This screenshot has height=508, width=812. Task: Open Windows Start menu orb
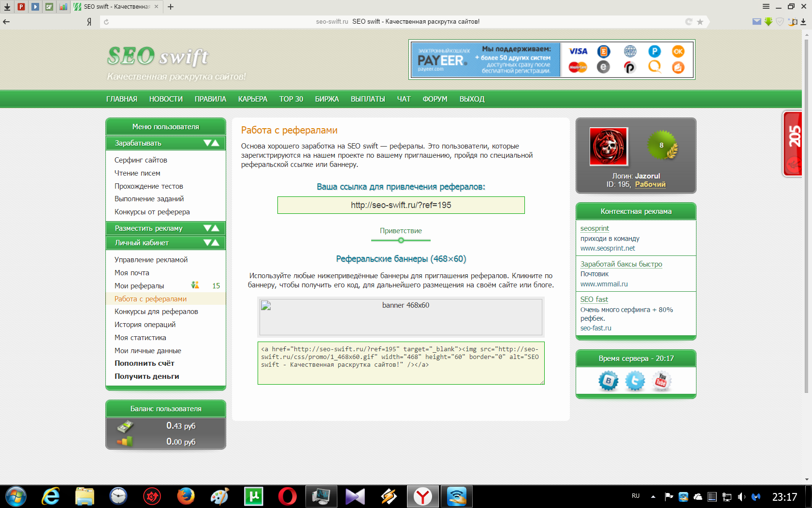click(16, 496)
